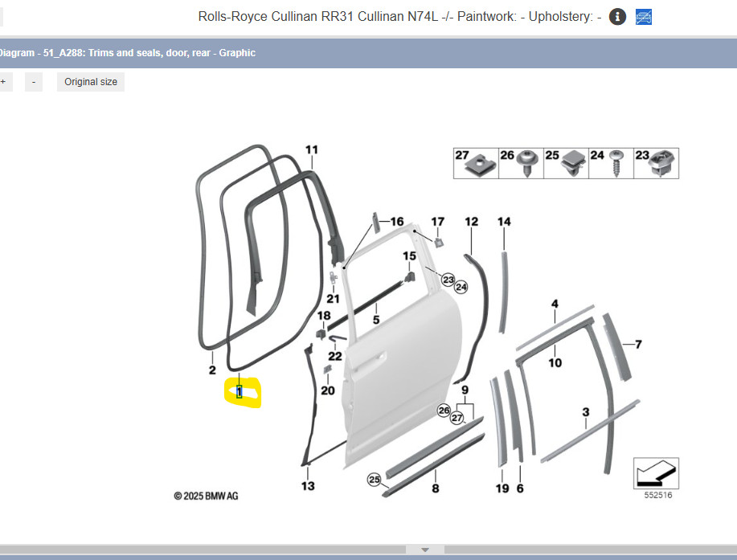Expand the panel using bottom down-arrow handle

click(x=425, y=550)
